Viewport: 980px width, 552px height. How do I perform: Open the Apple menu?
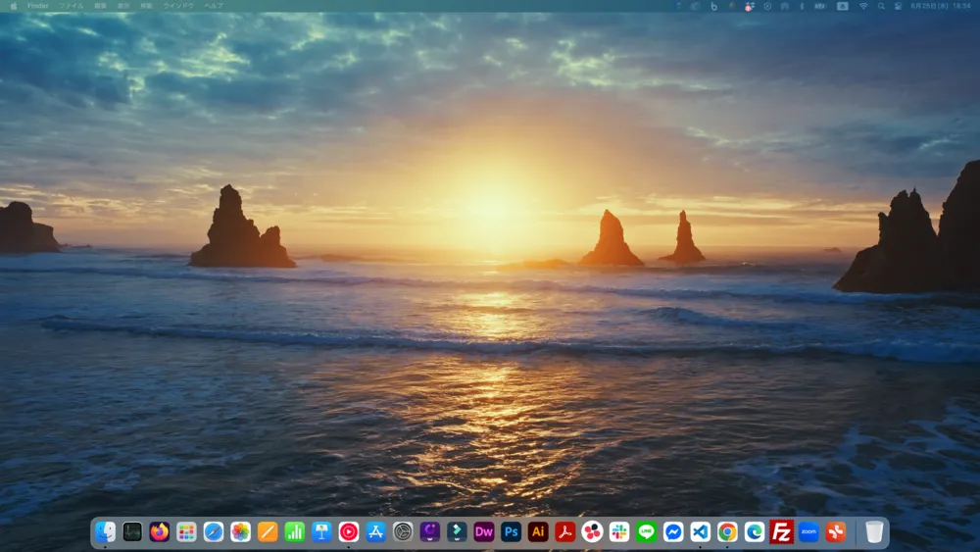pos(14,6)
